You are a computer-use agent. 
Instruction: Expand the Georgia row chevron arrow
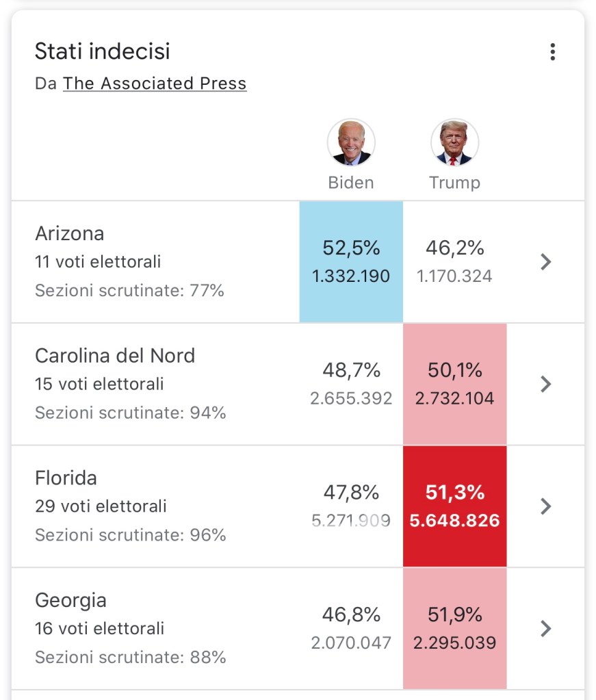click(x=545, y=628)
